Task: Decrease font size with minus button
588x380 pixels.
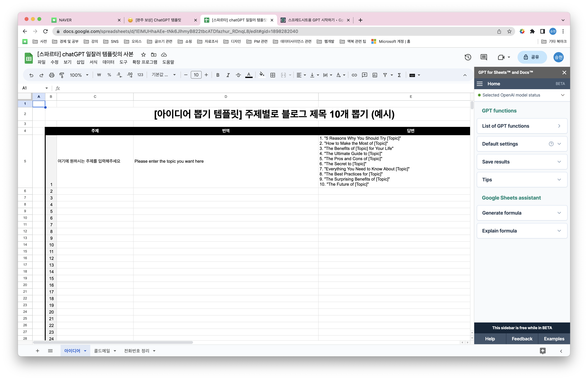Action: coord(186,75)
